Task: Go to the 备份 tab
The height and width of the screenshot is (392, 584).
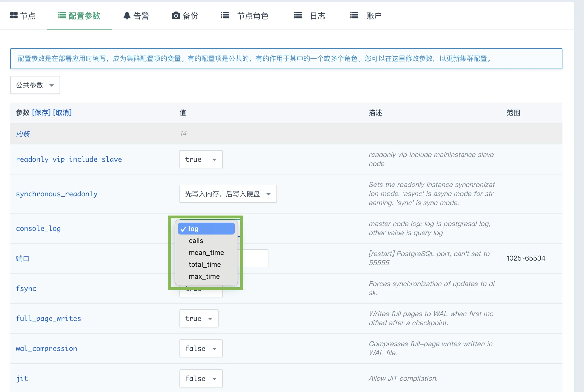Action: 185,16
